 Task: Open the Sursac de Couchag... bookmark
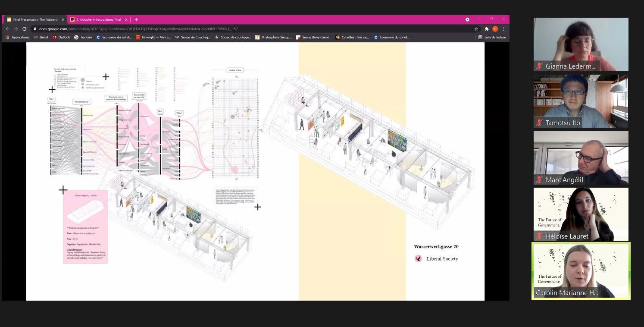tap(193, 38)
